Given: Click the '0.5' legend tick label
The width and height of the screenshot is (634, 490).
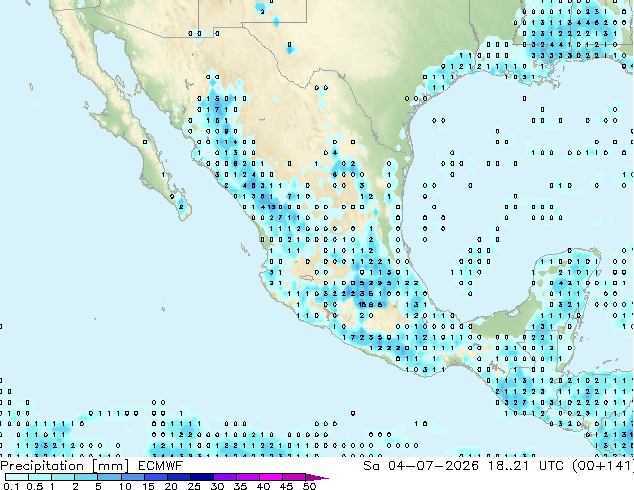Looking at the screenshot, I should coord(34,486).
